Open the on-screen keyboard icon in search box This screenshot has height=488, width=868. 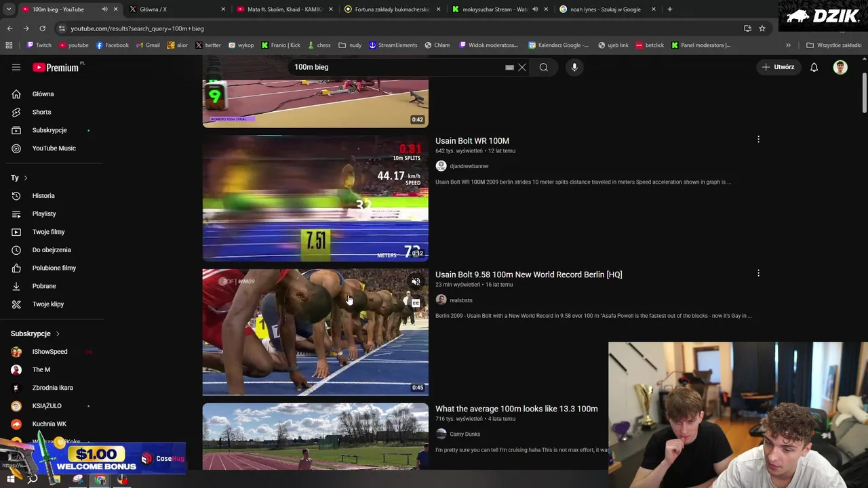point(509,67)
